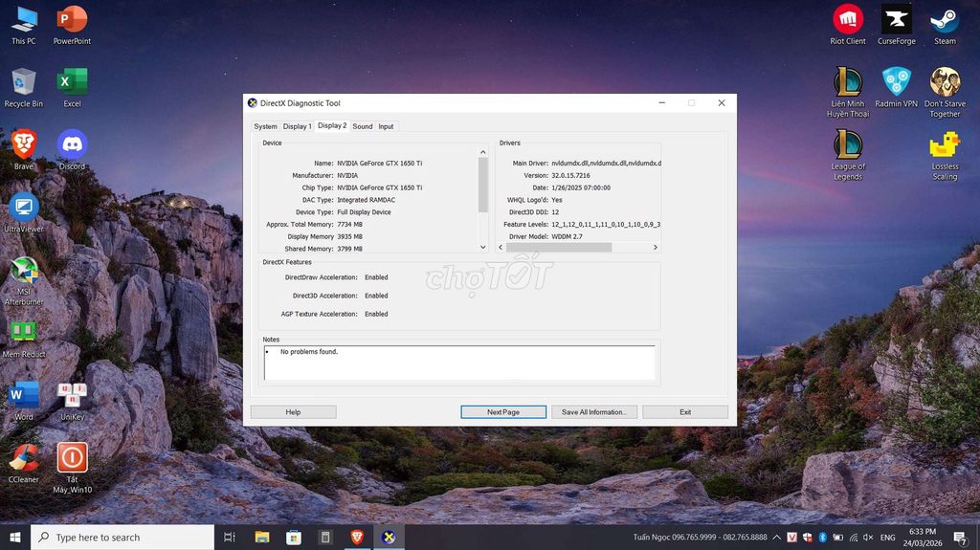Click device name 'NVIDIA GeForce GTX 1650 Ti'
Screen dimensions: 980x550
[x=379, y=164]
